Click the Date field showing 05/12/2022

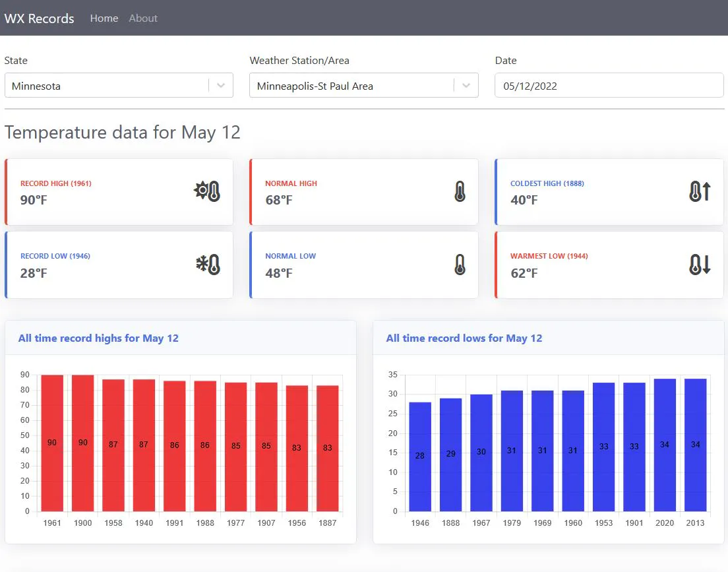click(609, 86)
